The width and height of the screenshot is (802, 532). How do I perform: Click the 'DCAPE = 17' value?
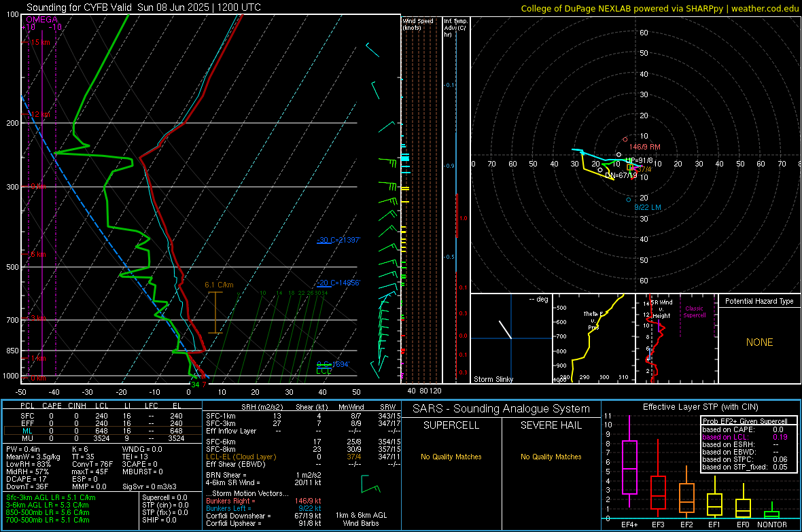[27, 479]
